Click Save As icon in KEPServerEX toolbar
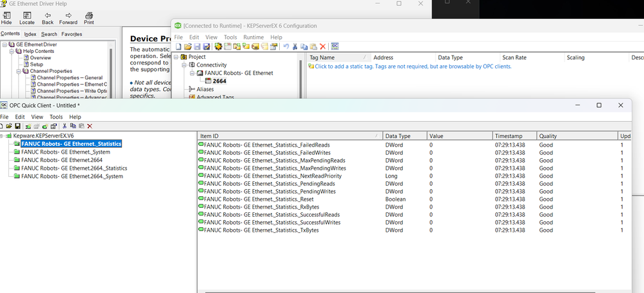 (206, 46)
